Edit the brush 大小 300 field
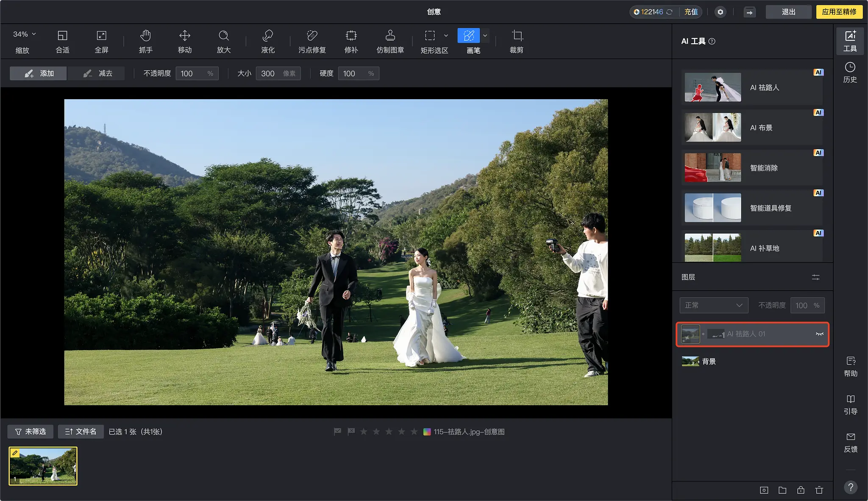 pos(278,73)
